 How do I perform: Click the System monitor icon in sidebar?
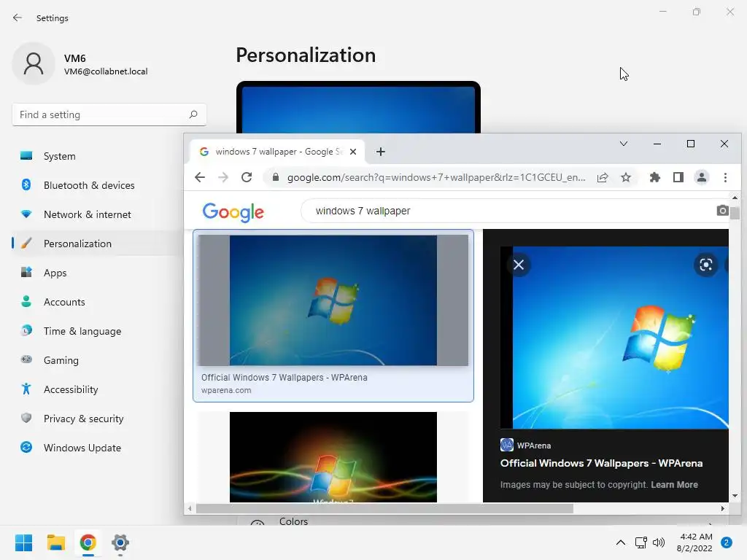(26, 156)
